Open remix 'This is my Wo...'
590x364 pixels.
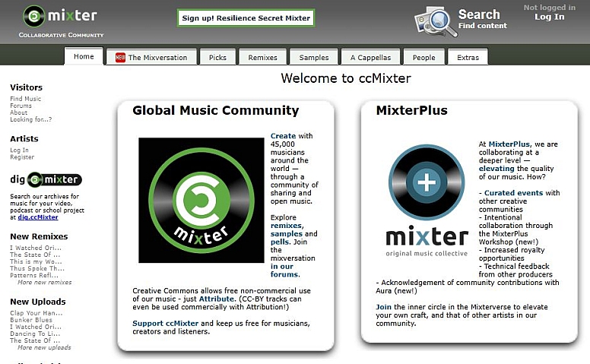[36, 261]
